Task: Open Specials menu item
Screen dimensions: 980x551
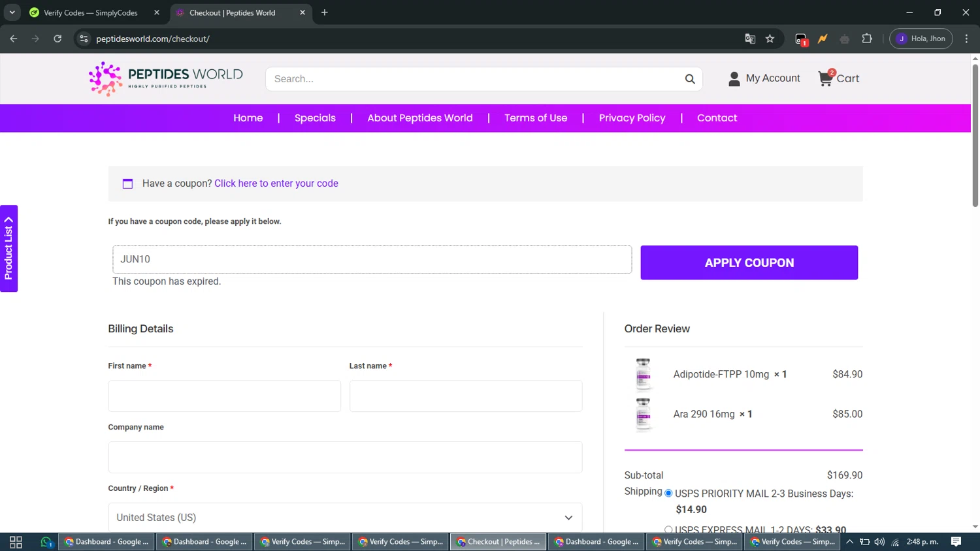Action: click(x=315, y=118)
